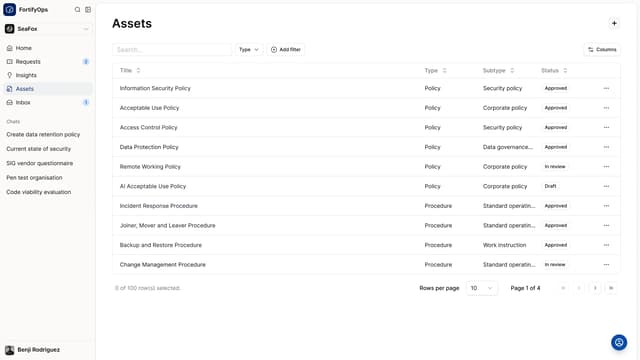Go to previous page arrow
The width and height of the screenshot is (640, 360).
[579, 288]
